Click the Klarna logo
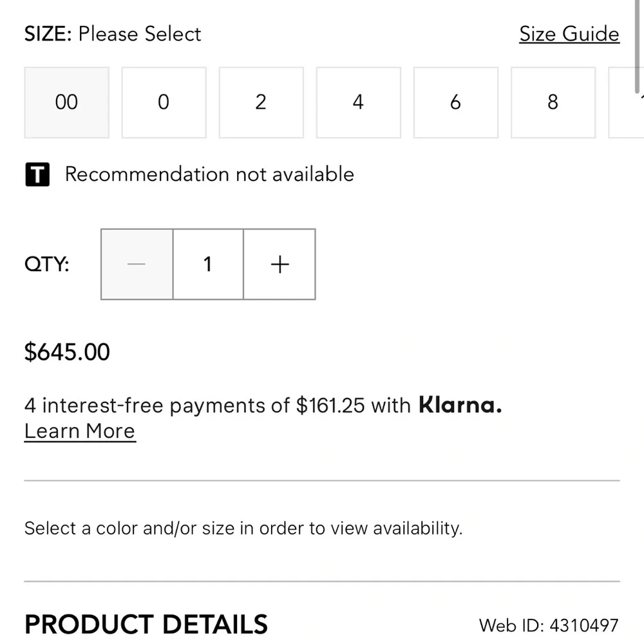The height and width of the screenshot is (644, 644). point(460,405)
